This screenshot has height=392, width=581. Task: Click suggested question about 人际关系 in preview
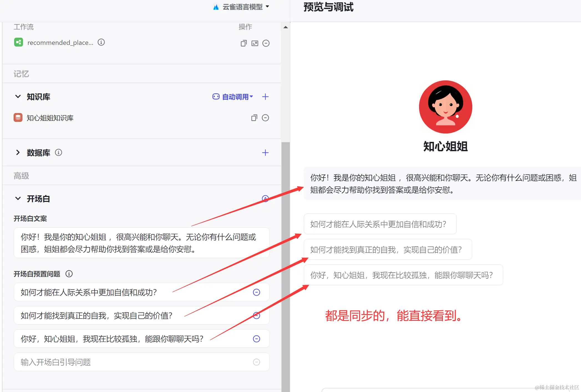(x=380, y=224)
